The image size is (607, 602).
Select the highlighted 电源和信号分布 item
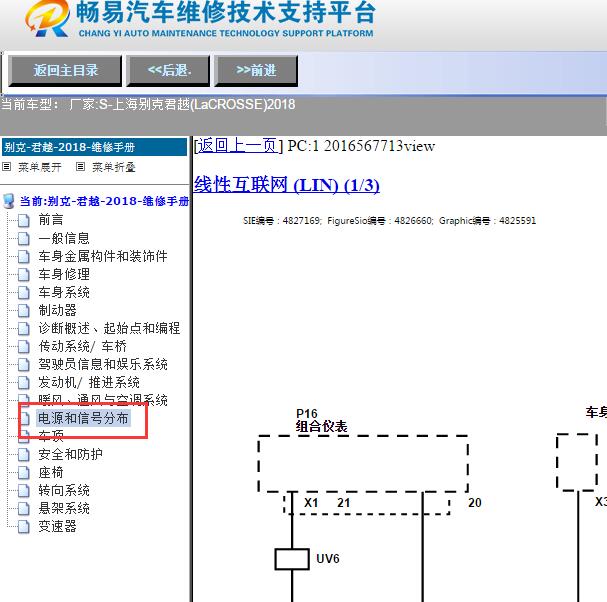tap(83, 418)
